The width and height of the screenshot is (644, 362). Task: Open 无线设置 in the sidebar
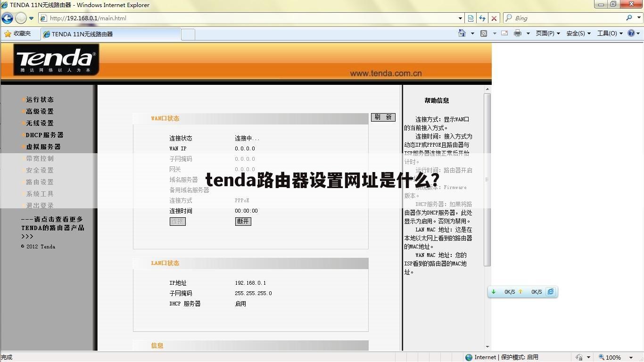pos(40,123)
